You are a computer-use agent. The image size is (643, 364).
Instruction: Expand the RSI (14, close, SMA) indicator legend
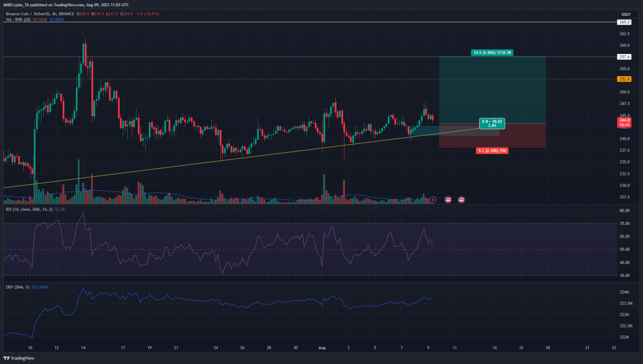pyautogui.click(x=29, y=209)
